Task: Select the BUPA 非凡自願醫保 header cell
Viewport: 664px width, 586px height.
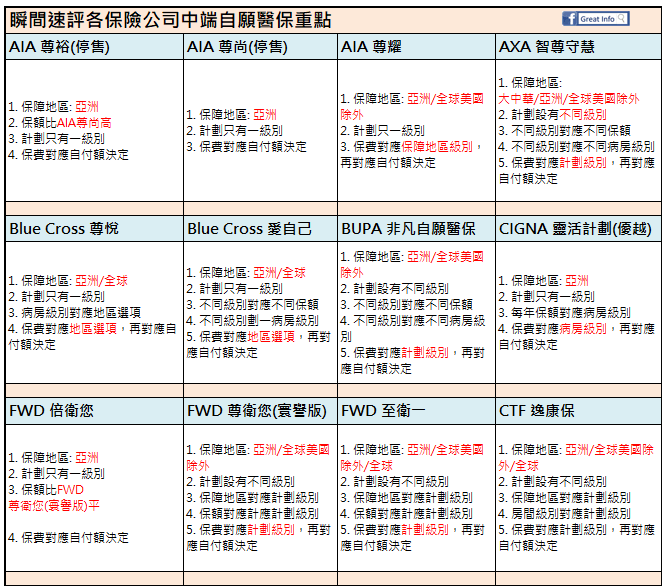Action: tap(416, 229)
